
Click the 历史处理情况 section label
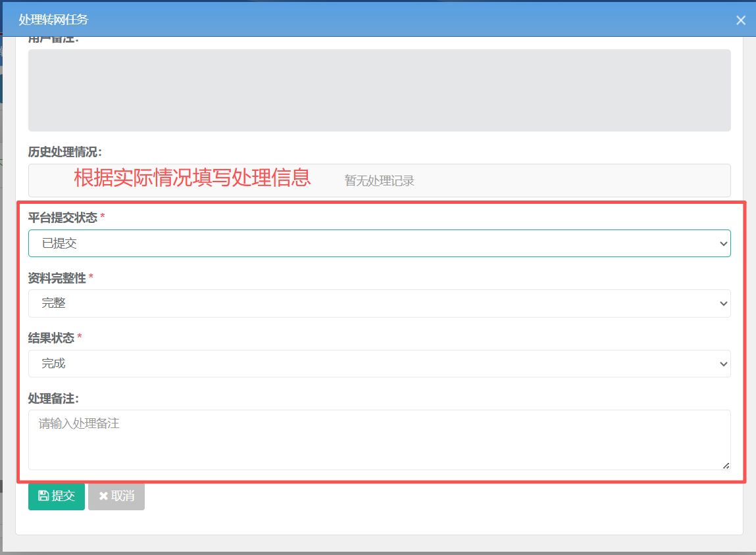(x=64, y=152)
